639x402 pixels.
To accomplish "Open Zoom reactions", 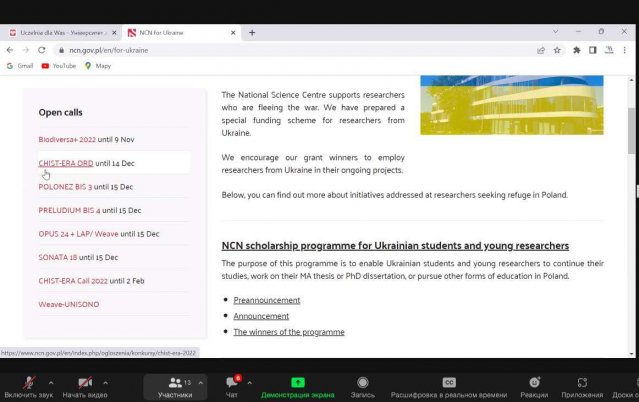I will point(534,384).
